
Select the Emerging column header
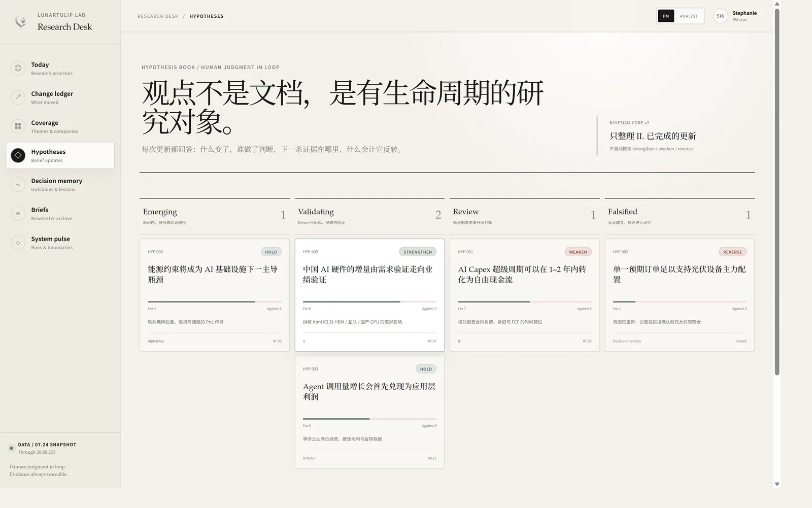[215, 216]
